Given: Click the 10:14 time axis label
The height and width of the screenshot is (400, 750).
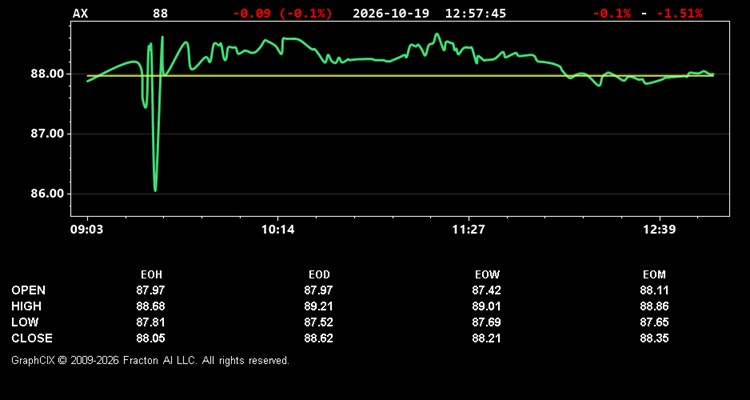Looking at the screenshot, I should tap(279, 230).
